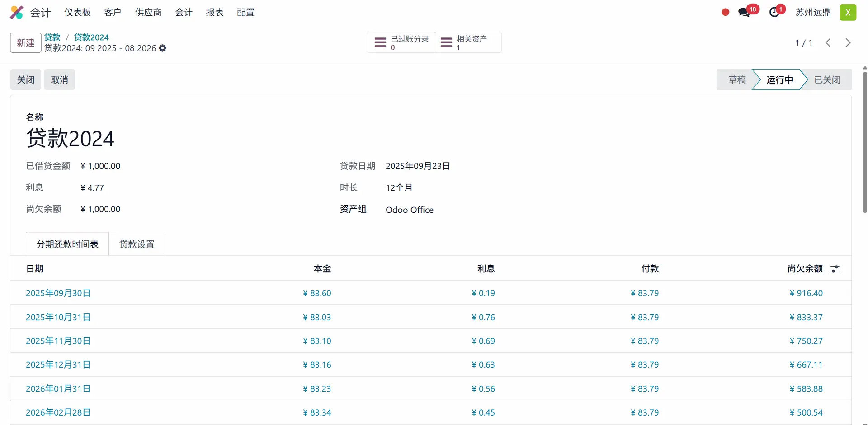Click the red recording status dot
Viewport: 868px width, 425px height.
(725, 12)
